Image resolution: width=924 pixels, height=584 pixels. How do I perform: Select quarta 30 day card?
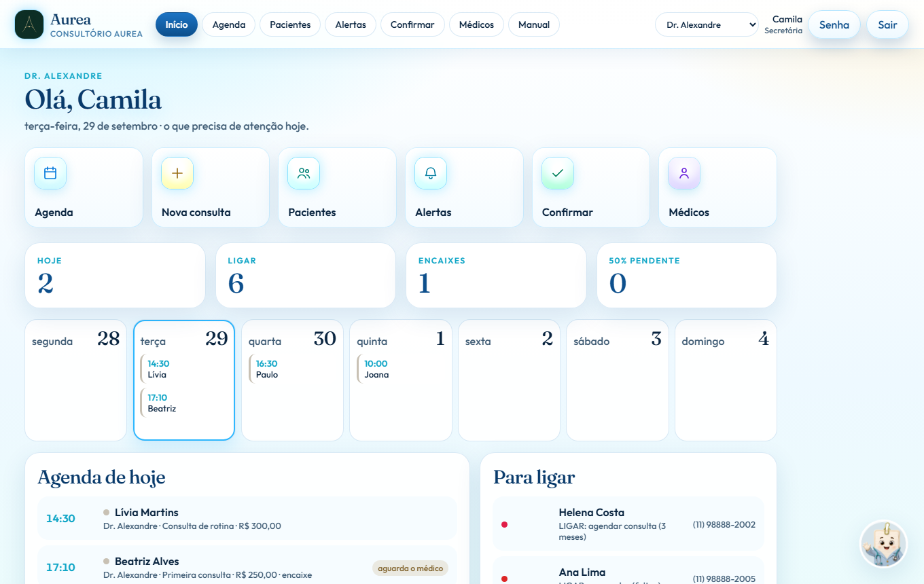292,380
